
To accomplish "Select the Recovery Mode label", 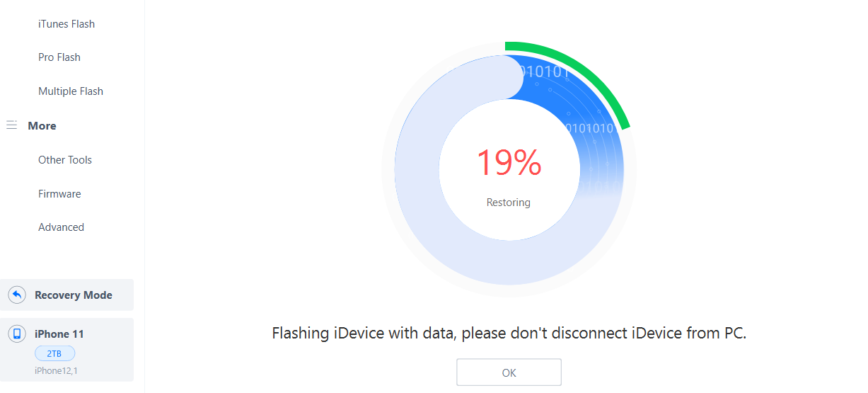I will [x=74, y=295].
